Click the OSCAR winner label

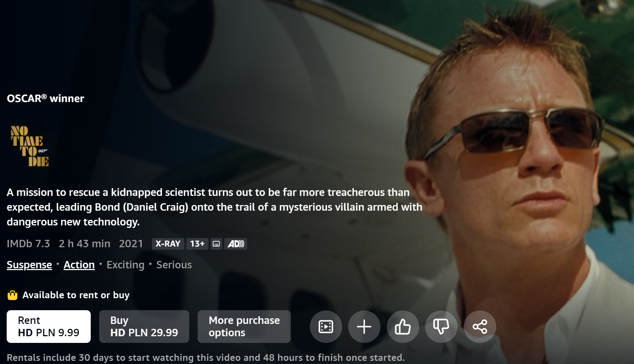point(45,98)
